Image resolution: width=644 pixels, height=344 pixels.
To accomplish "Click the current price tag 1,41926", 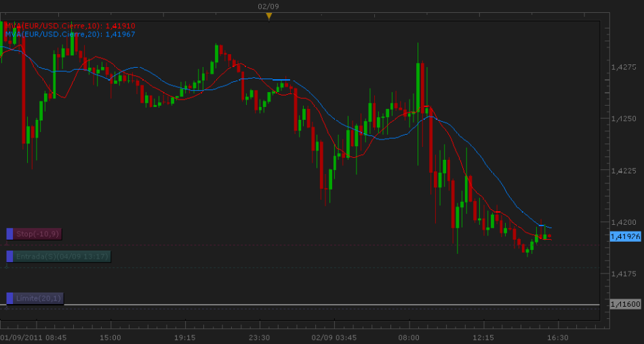I will click(x=625, y=236).
